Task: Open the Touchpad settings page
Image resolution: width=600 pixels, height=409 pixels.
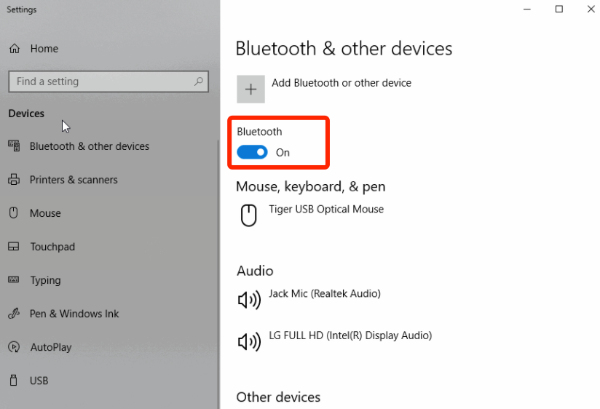Action: click(x=52, y=247)
